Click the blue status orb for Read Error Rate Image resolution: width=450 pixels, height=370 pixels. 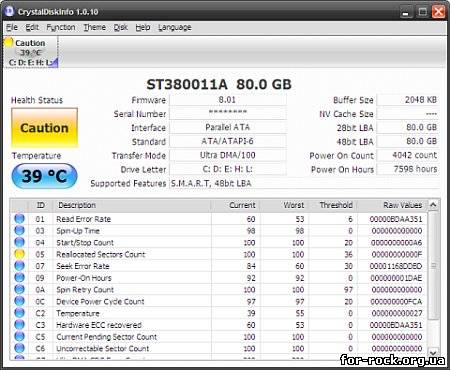point(20,219)
